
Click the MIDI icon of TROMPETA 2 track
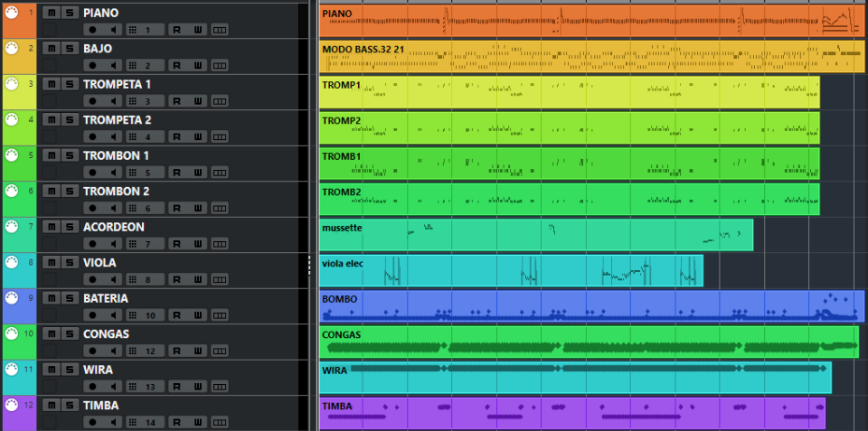click(11, 119)
